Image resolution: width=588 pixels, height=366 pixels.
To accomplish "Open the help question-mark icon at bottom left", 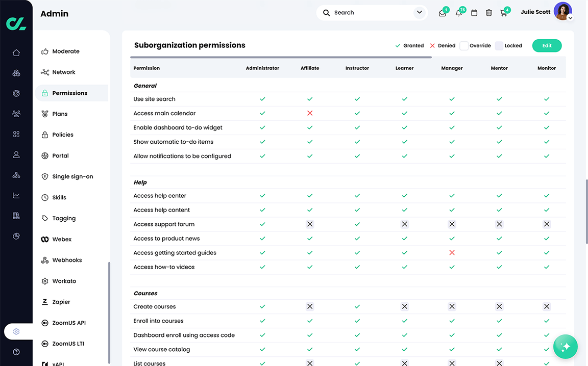I will tap(16, 352).
